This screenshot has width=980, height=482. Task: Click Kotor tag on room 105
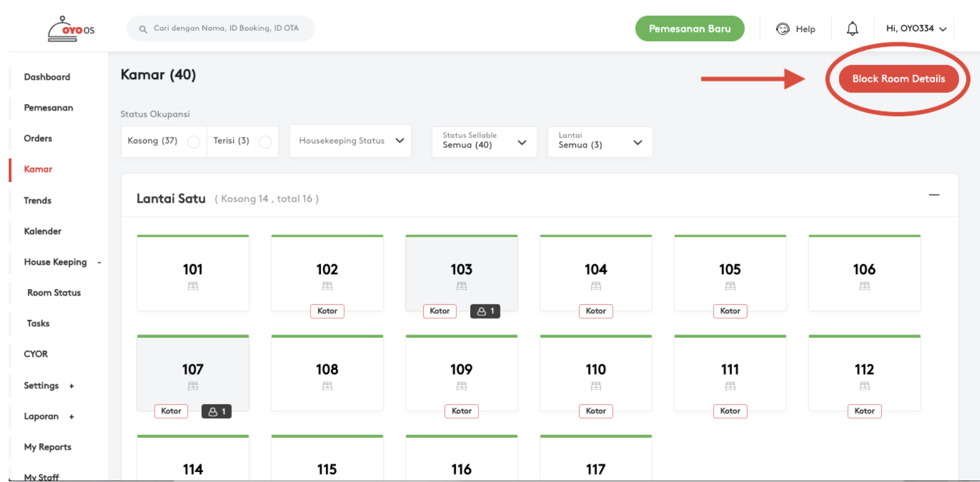(730, 311)
